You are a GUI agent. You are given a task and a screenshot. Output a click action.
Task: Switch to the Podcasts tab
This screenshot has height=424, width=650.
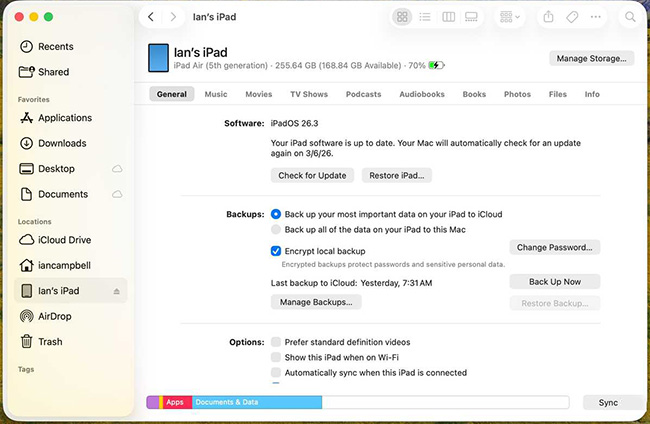[x=364, y=94]
